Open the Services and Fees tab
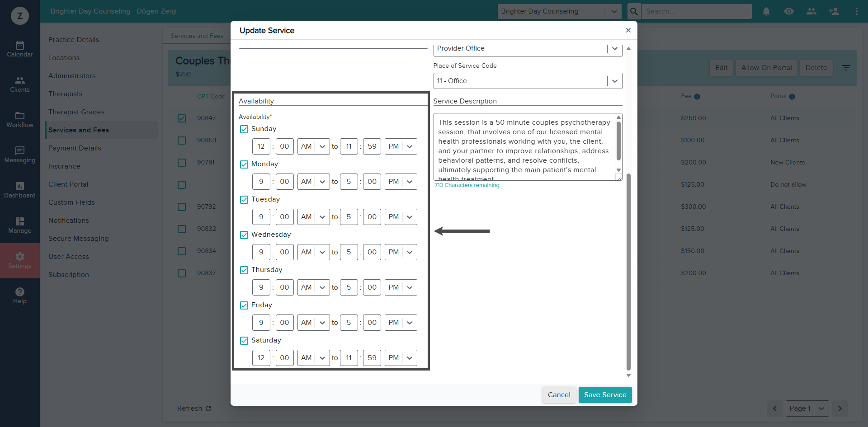The width and height of the screenshot is (868, 427). (x=197, y=36)
